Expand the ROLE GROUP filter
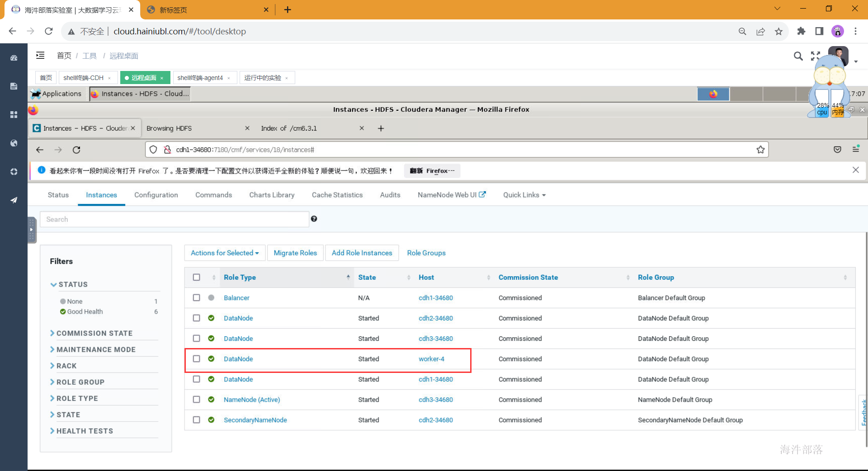Image resolution: width=868 pixels, height=471 pixels. click(x=78, y=382)
